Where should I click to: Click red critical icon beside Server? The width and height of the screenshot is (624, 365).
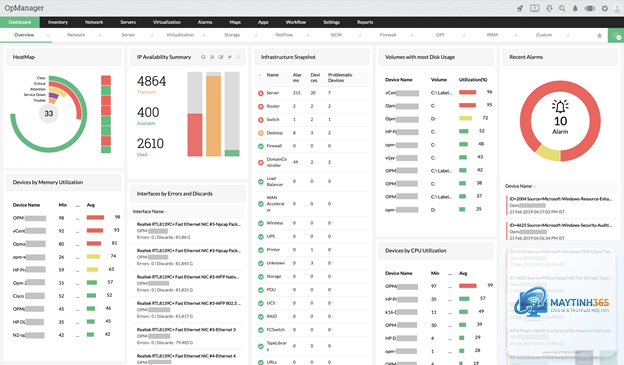point(261,93)
